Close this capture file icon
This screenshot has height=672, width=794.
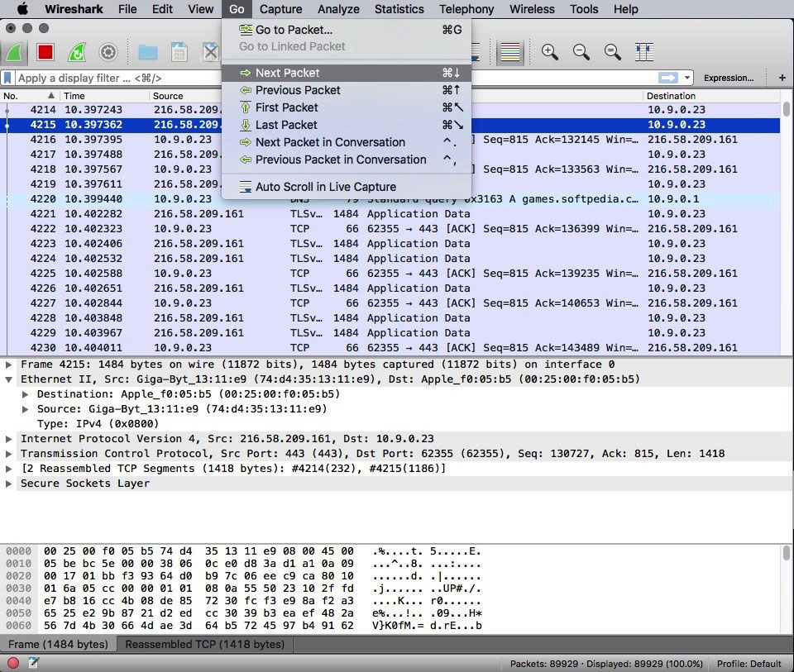(210, 52)
